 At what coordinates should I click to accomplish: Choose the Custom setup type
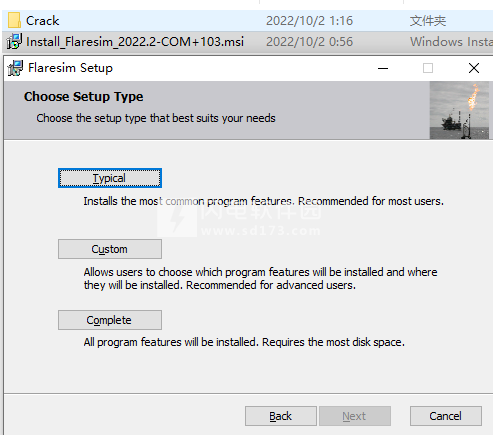(110, 249)
